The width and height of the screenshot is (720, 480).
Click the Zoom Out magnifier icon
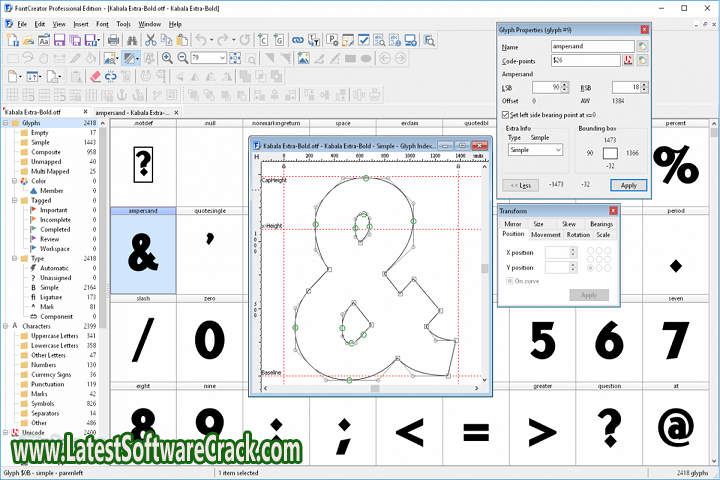point(183,58)
